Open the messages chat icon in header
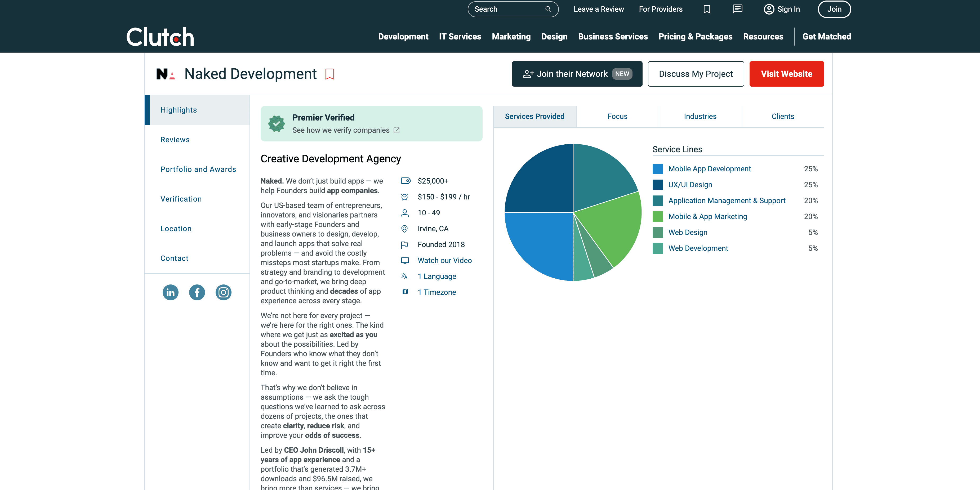 click(x=737, y=9)
